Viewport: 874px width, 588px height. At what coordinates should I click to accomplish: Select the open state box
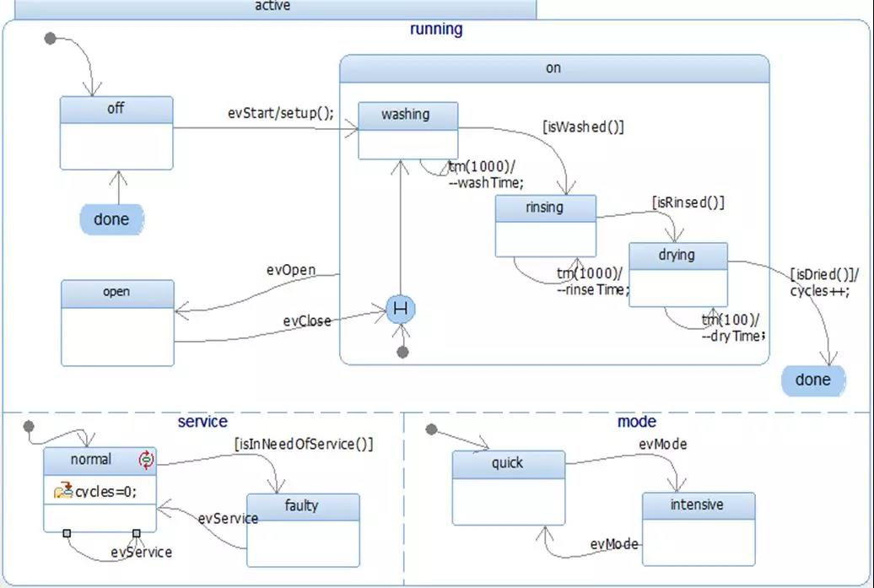click(x=117, y=323)
